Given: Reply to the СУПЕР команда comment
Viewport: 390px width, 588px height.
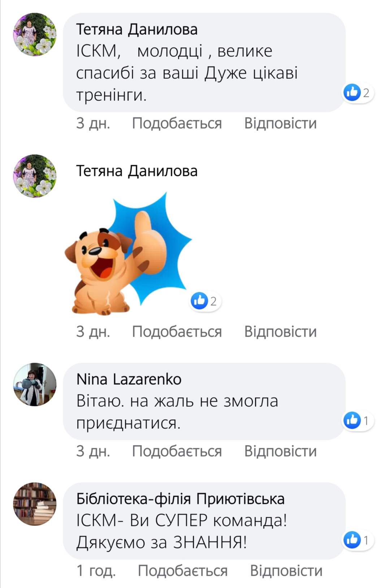Looking at the screenshot, I should click(x=286, y=571).
